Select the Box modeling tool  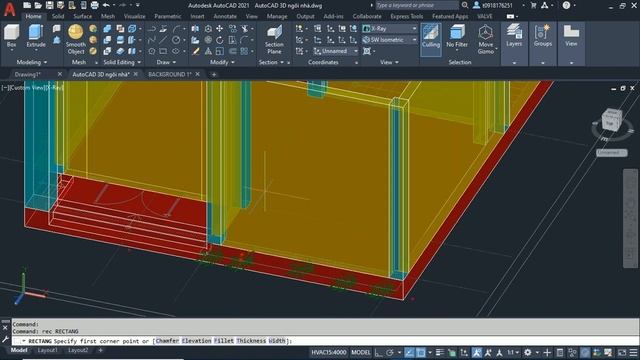coord(11,36)
